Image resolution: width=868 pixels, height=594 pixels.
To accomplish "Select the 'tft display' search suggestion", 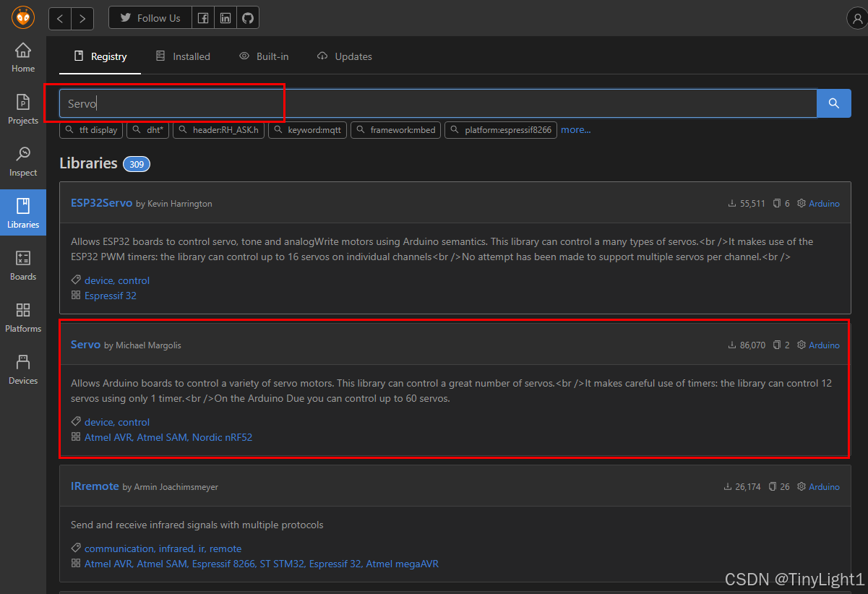I will pyautogui.click(x=92, y=130).
